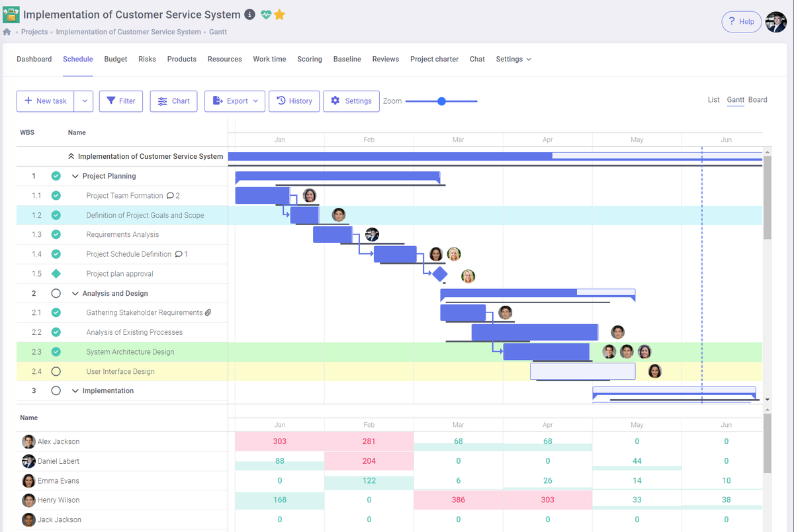Screen dimensions: 794x532
Task: Switch to the Budget tab
Action: tap(115, 59)
